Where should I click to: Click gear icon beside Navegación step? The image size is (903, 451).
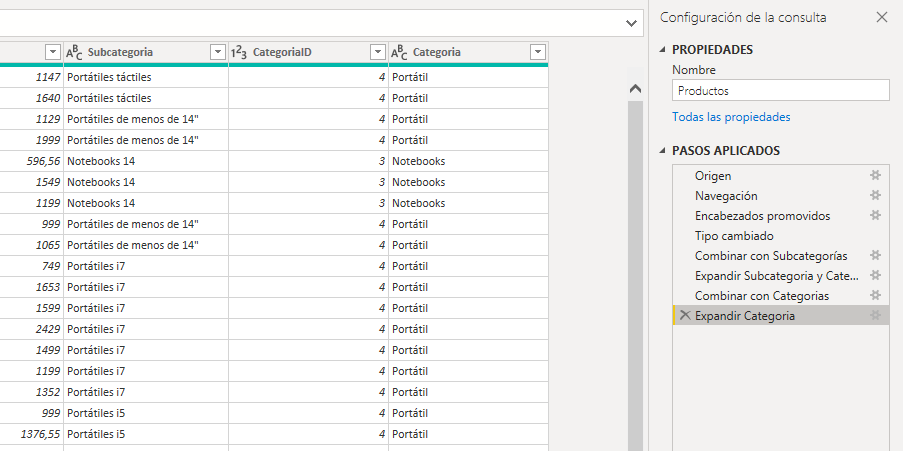point(875,196)
